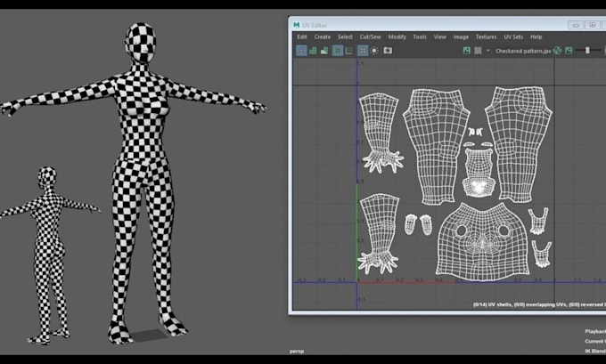Open the Checkered pattern texture dropdown
The image size is (606, 364).
point(523,51)
